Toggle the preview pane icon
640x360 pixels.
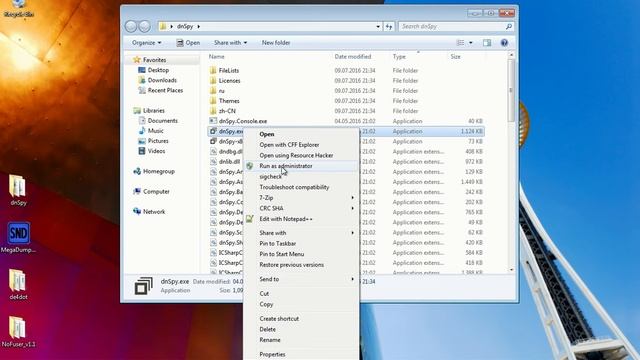[487, 42]
